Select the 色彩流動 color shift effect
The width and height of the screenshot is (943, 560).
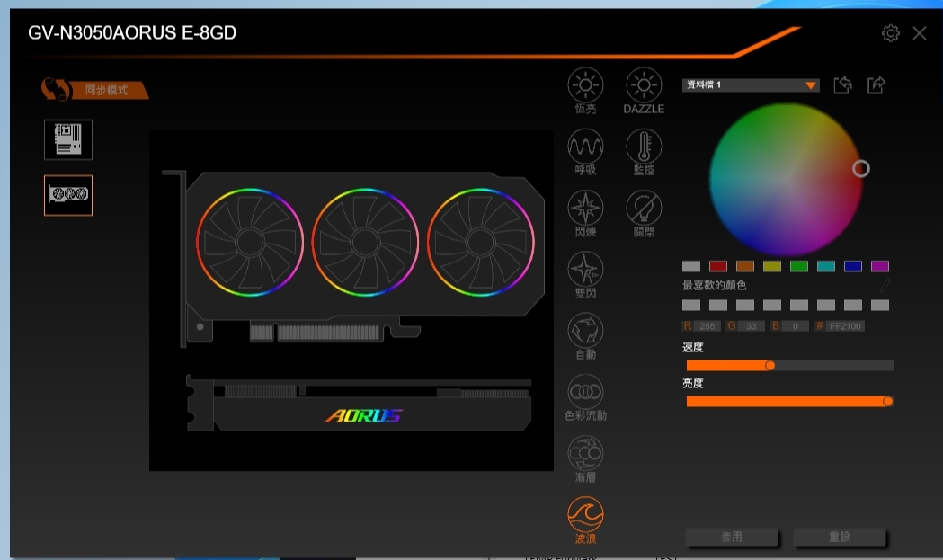click(585, 392)
